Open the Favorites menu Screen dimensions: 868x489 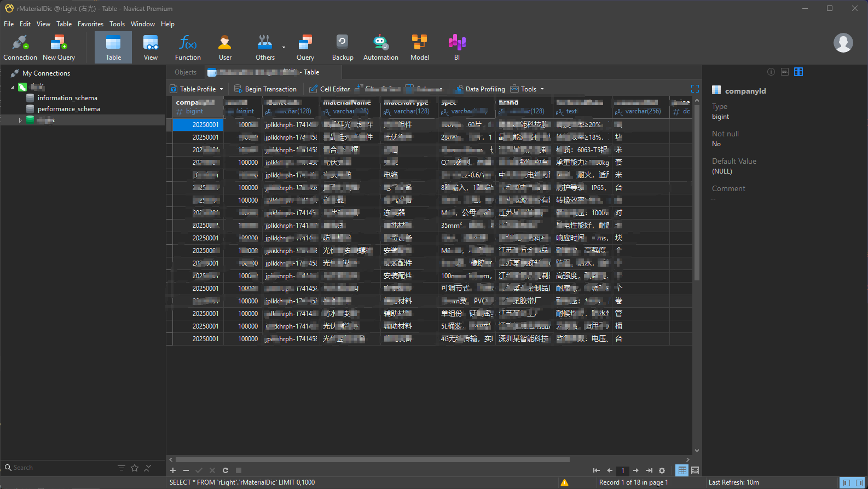click(90, 24)
